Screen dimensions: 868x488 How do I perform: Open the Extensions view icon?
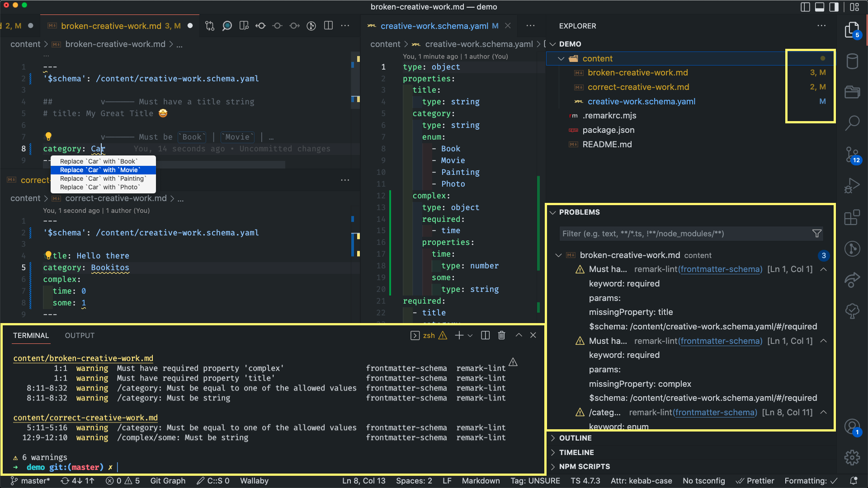point(852,217)
